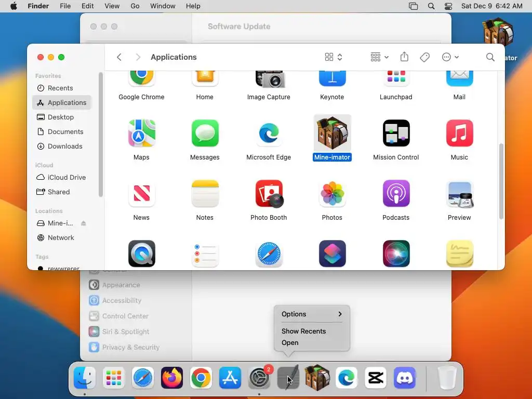Open Google Chrome from the Dock
The width and height of the screenshot is (532, 399).
click(201, 378)
